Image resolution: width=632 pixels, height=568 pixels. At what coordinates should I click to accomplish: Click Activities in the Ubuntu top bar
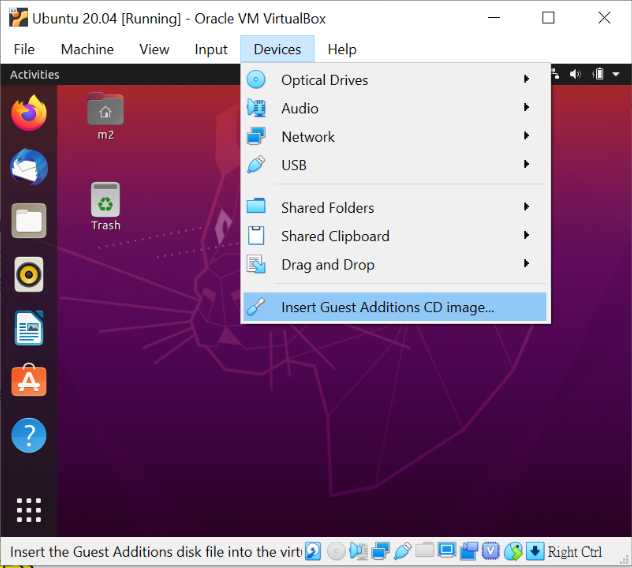[x=35, y=75]
